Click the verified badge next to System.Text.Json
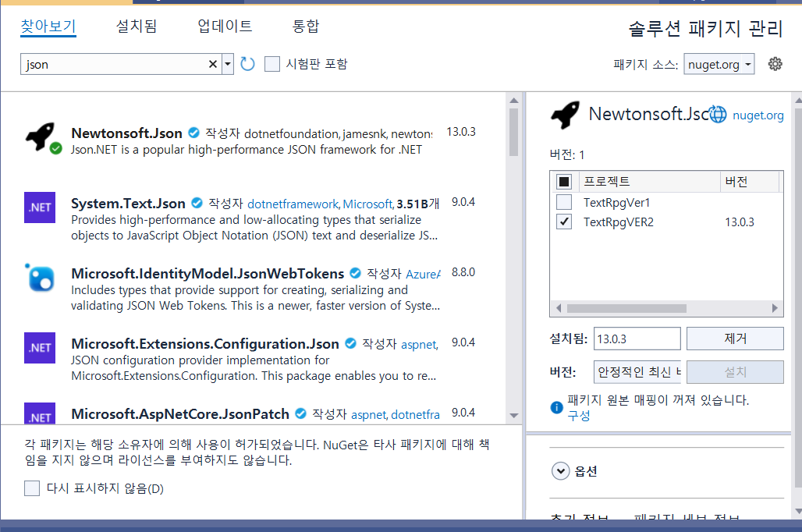This screenshot has height=532, width=802. 197,203
